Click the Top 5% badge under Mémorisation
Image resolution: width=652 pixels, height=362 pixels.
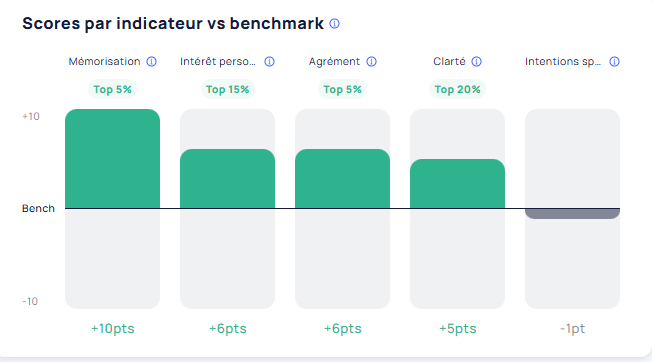112,89
